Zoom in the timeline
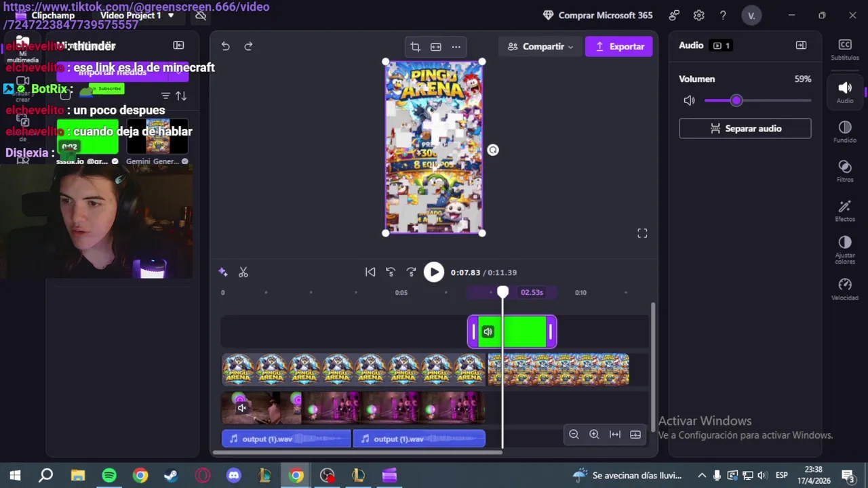The height and width of the screenshot is (488, 868). click(x=594, y=434)
